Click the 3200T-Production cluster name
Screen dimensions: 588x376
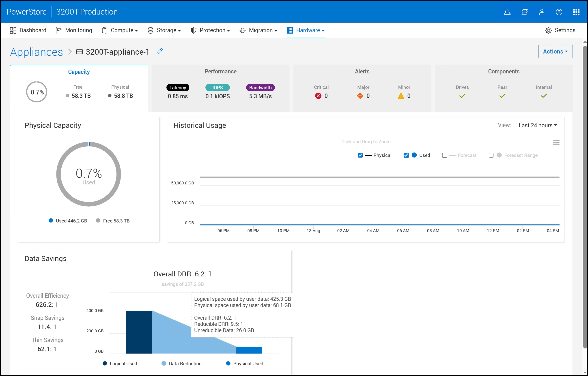tap(87, 12)
